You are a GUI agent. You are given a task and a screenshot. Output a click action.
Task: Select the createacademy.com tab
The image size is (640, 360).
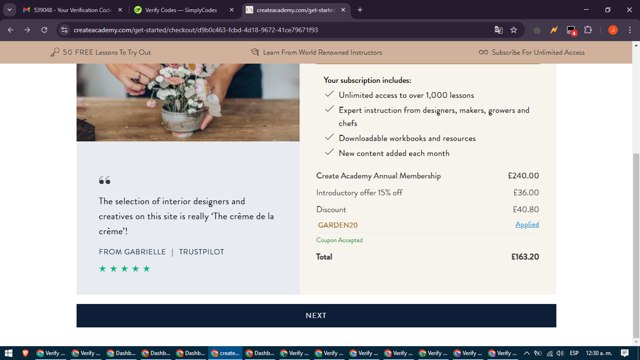[296, 10]
